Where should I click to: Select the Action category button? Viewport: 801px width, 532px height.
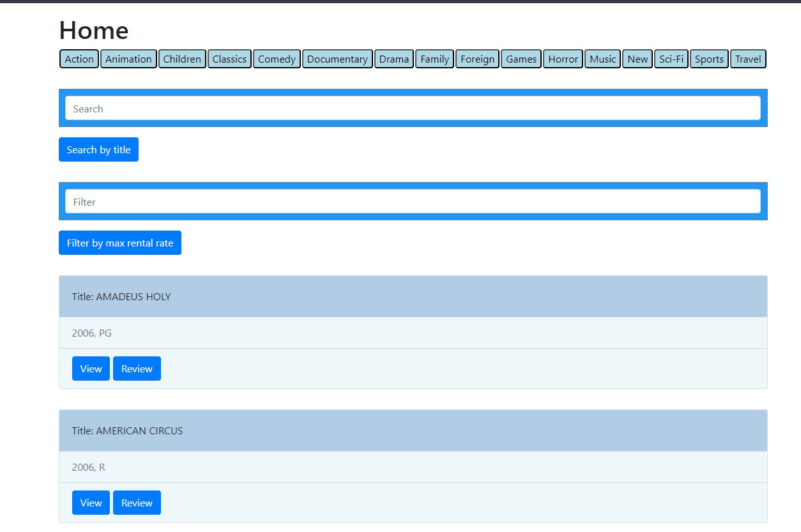tap(79, 59)
